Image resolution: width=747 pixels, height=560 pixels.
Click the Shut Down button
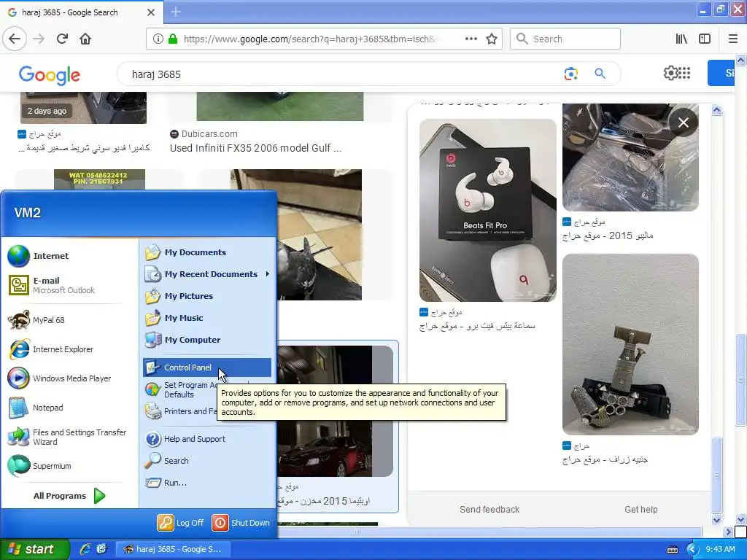tap(241, 523)
